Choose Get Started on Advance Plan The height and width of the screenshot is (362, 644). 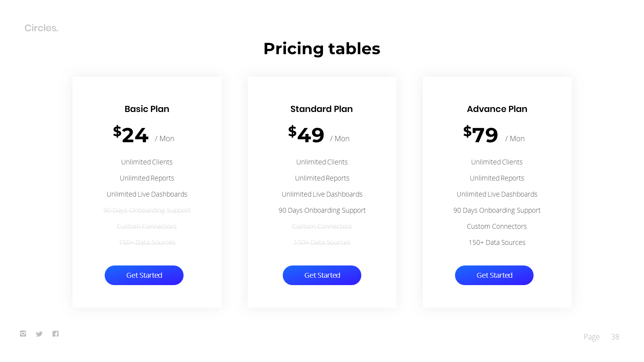pyautogui.click(x=494, y=275)
